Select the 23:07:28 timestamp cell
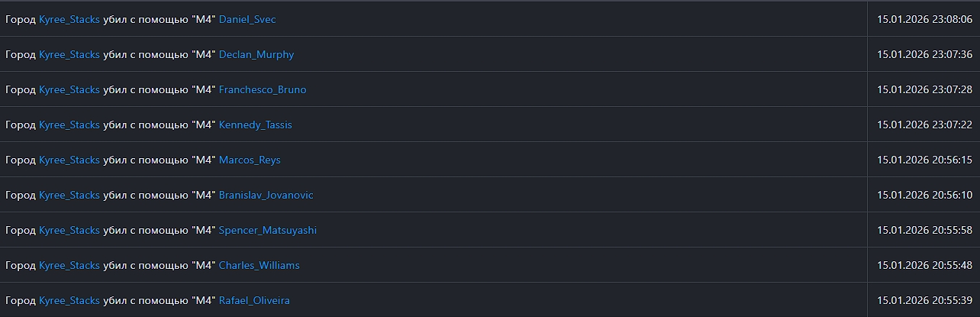The image size is (980, 317). point(924,90)
